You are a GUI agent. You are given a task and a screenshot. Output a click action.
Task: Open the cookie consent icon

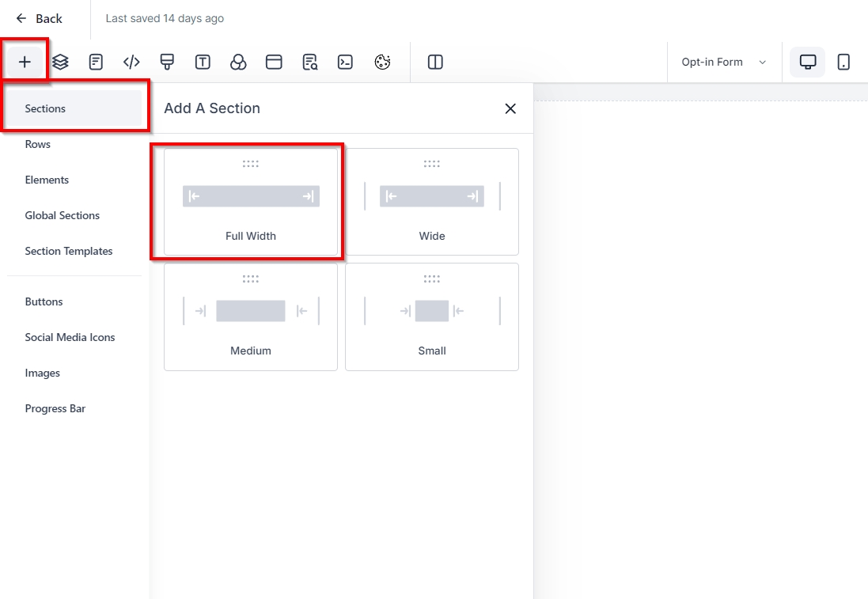(382, 62)
